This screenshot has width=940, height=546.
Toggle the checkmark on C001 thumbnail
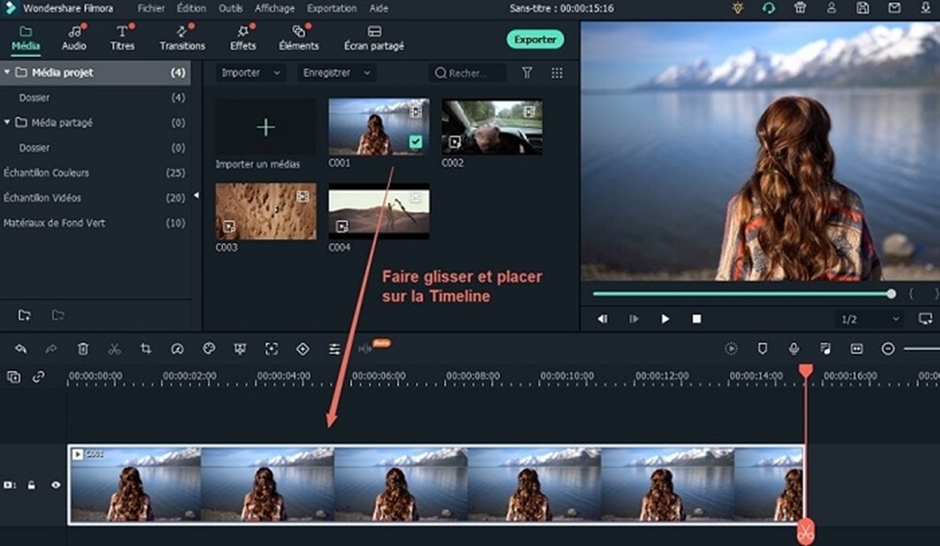pos(416,142)
